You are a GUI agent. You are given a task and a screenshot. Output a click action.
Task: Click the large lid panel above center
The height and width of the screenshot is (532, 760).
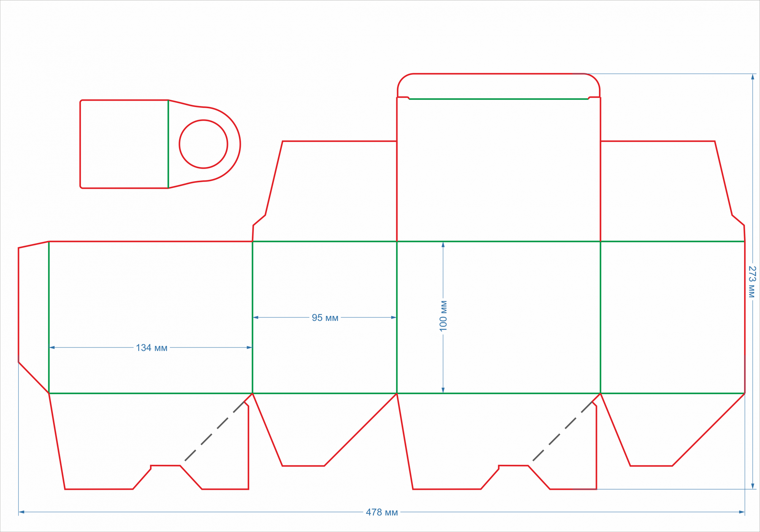click(x=499, y=171)
